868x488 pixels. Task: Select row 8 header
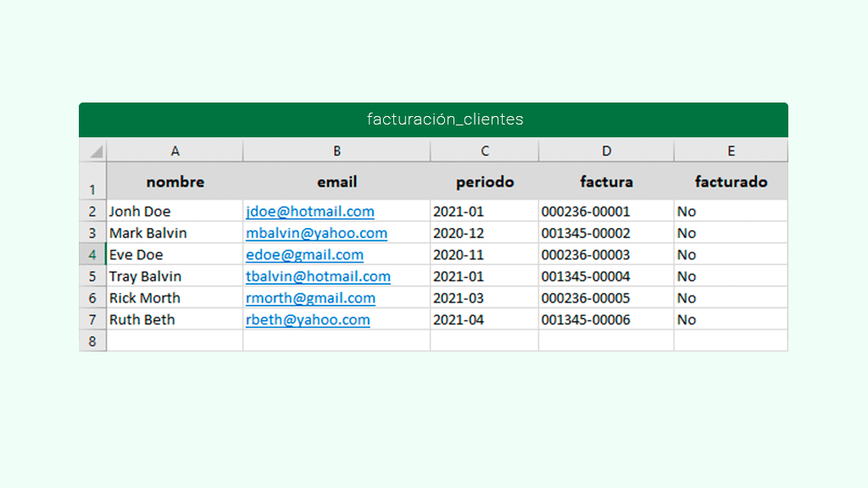(x=92, y=341)
